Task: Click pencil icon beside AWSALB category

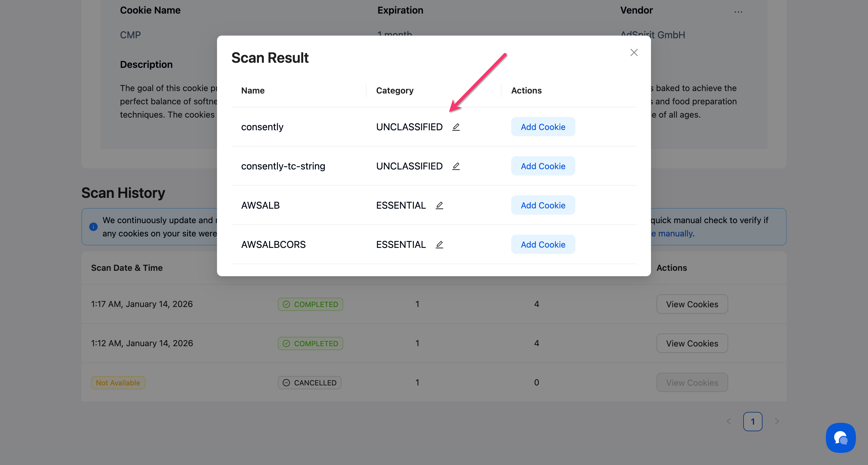Action: point(439,205)
